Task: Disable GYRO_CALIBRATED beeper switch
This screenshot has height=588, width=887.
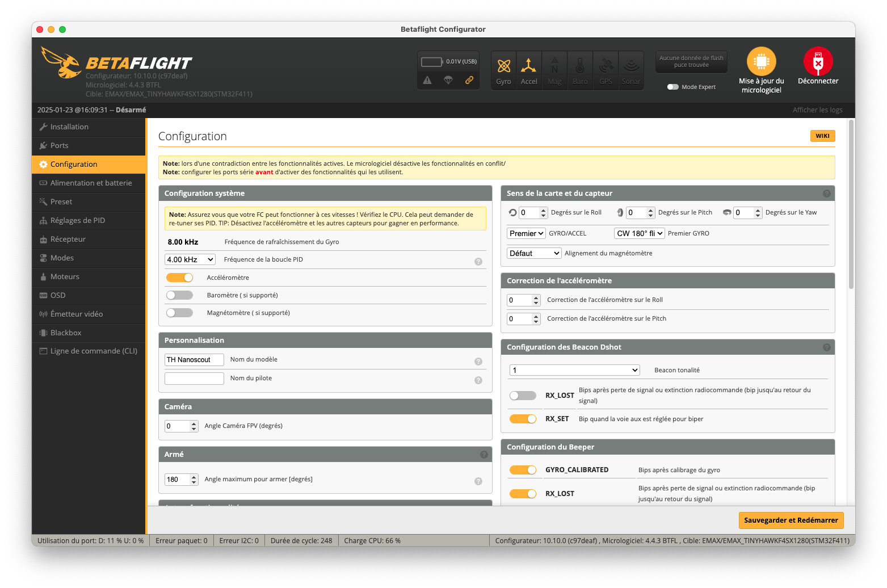Action: [523, 470]
